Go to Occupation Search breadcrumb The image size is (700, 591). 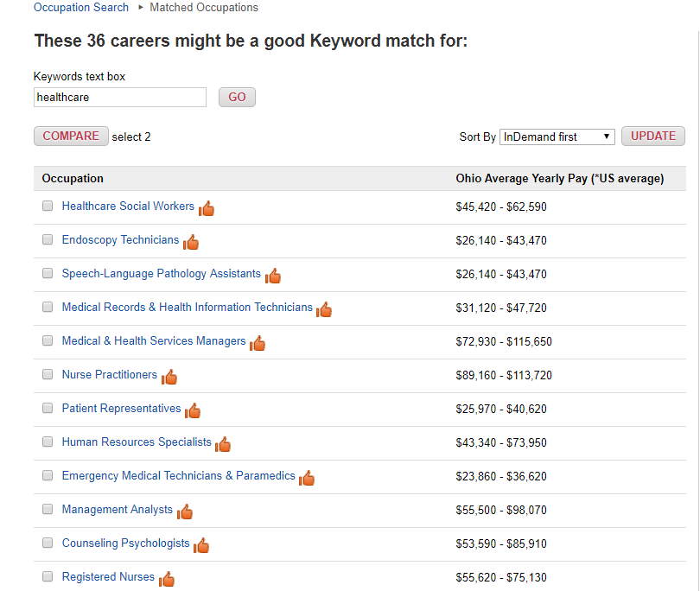pyautogui.click(x=81, y=8)
